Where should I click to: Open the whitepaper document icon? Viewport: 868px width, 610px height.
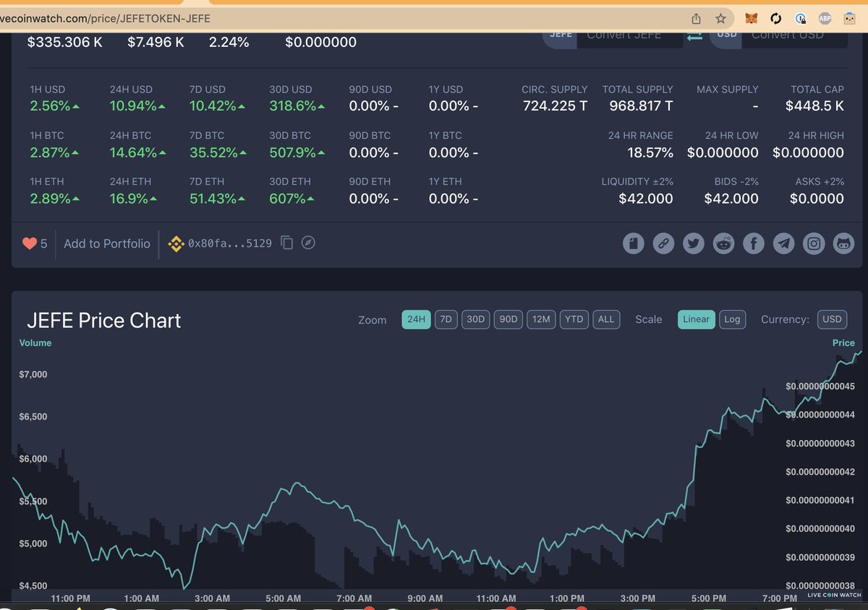[x=634, y=244]
